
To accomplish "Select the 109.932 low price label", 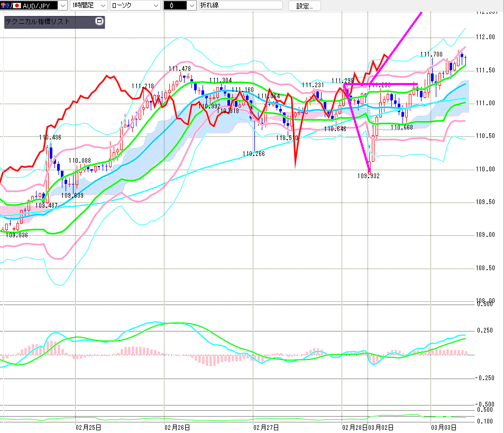I will click(369, 176).
